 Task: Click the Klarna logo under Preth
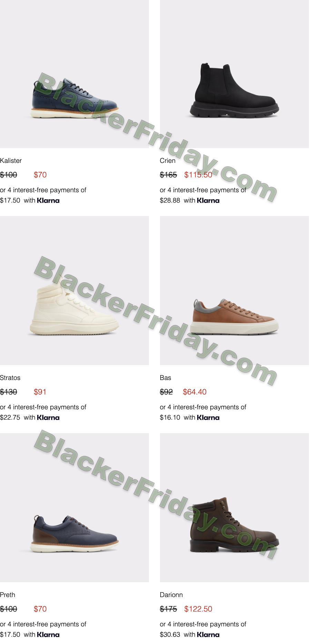[x=48, y=635]
